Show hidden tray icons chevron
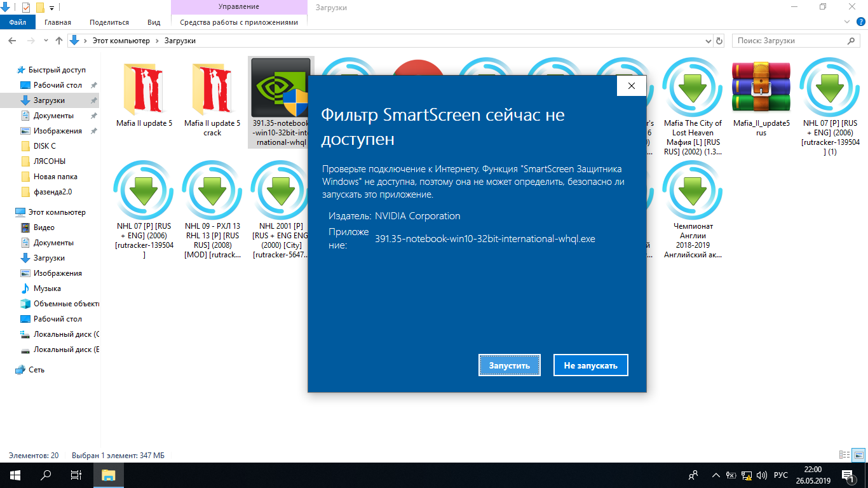This screenshot has height=488, width=868. (717, 475)
